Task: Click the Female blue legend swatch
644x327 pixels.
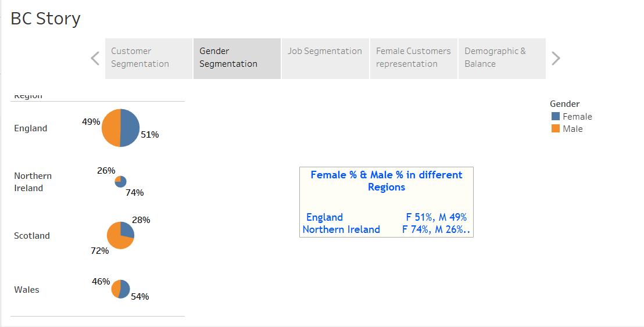Action: (x=555, y=117)
